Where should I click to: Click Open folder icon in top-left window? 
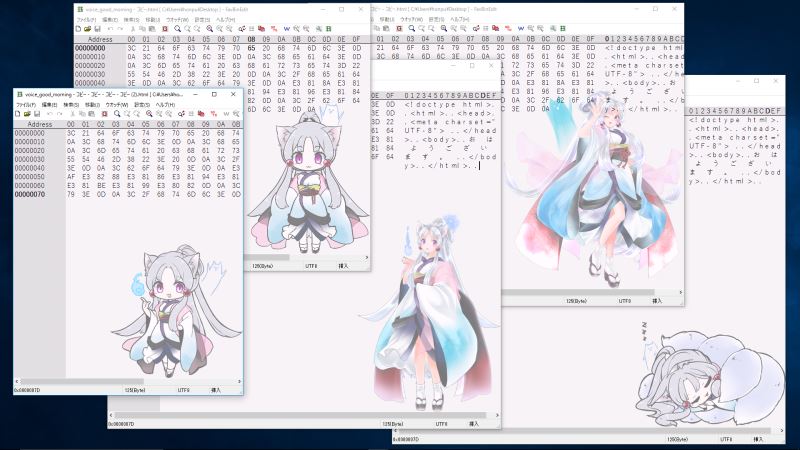88,29
